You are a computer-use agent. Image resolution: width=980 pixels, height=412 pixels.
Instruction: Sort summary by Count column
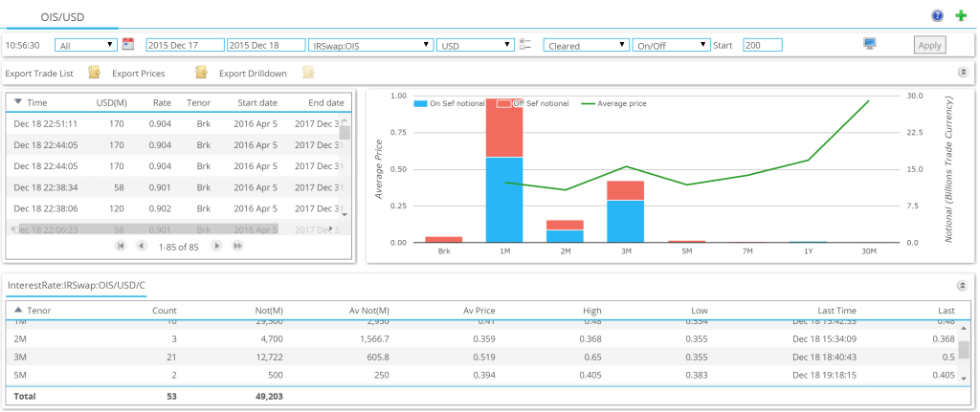tap(165, 311)
